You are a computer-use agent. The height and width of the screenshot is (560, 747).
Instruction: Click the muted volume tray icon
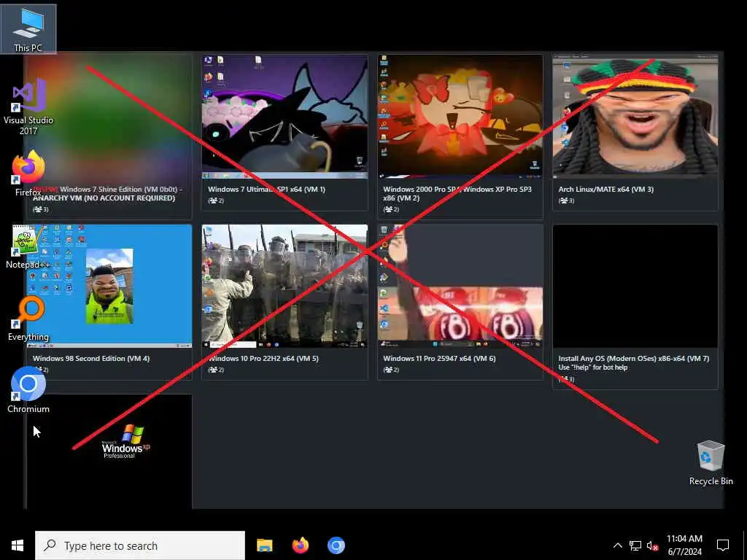coord(652,545)
